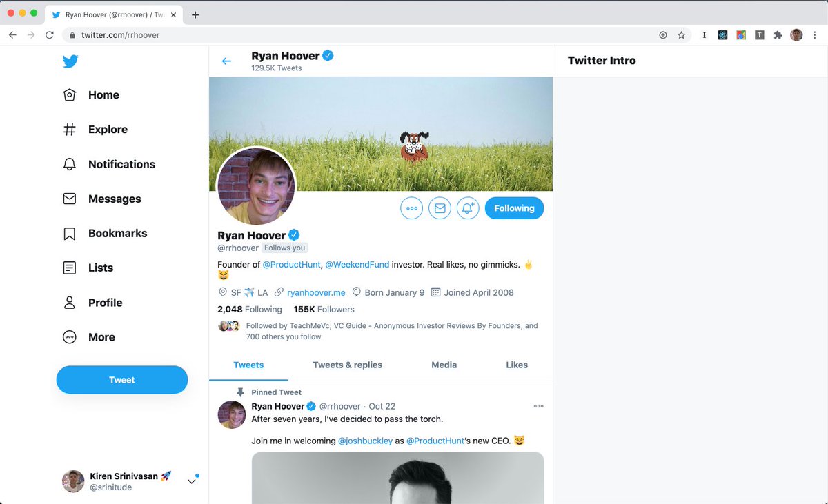Screen dimensions: 828x504
Task: Open @joshbuckley mention in pinned tweet
Action: point(365,441)
